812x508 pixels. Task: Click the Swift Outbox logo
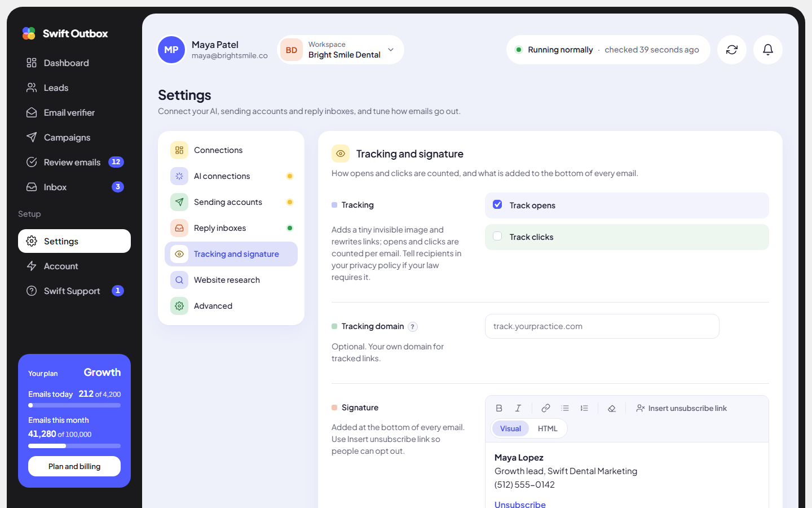(65, 33)
